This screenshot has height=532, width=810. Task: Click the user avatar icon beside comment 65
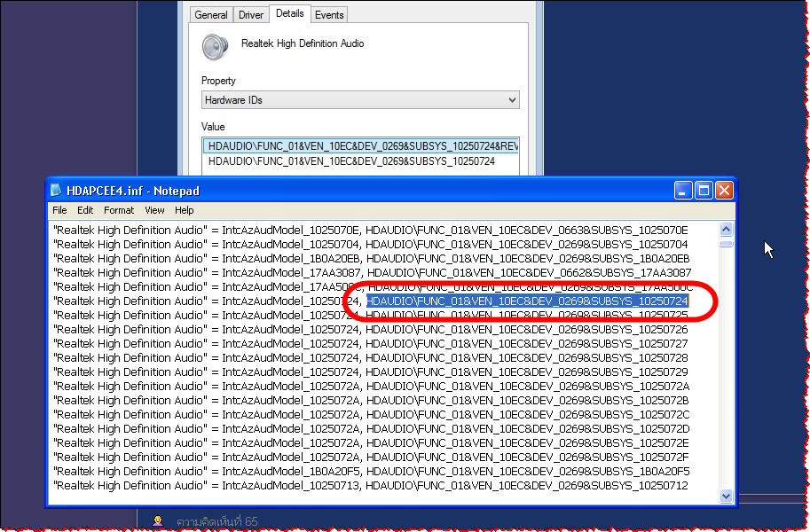159,520
